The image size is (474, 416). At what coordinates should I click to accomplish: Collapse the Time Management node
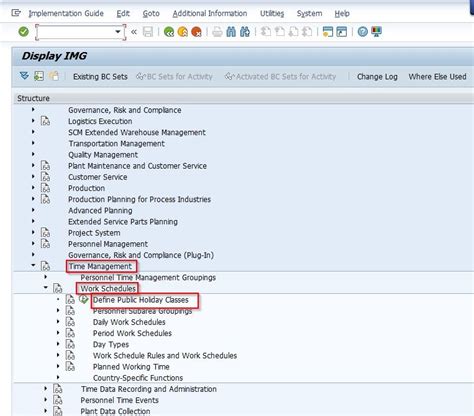pyautogui.click(x=33, y=265)
